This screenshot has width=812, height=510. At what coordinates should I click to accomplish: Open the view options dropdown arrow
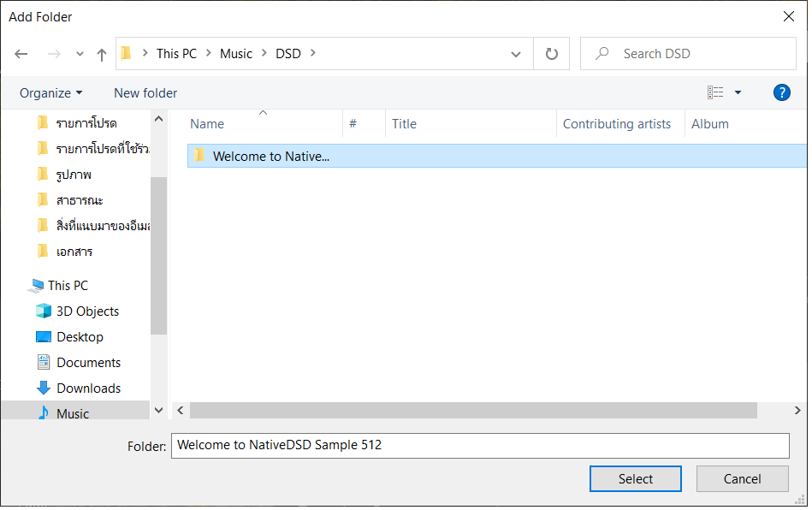[x=738, y=92]
